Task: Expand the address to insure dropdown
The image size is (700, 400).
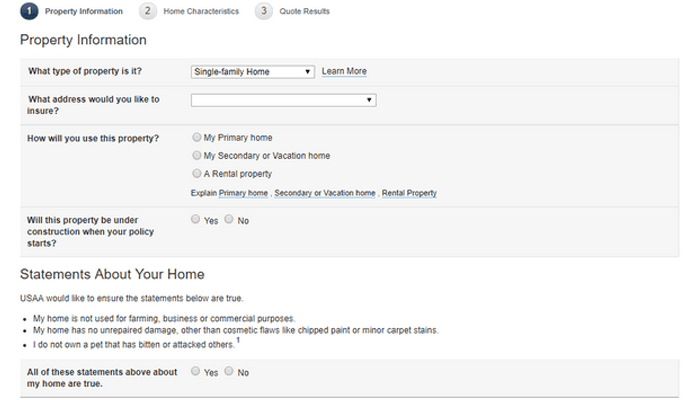Action: 283,100
